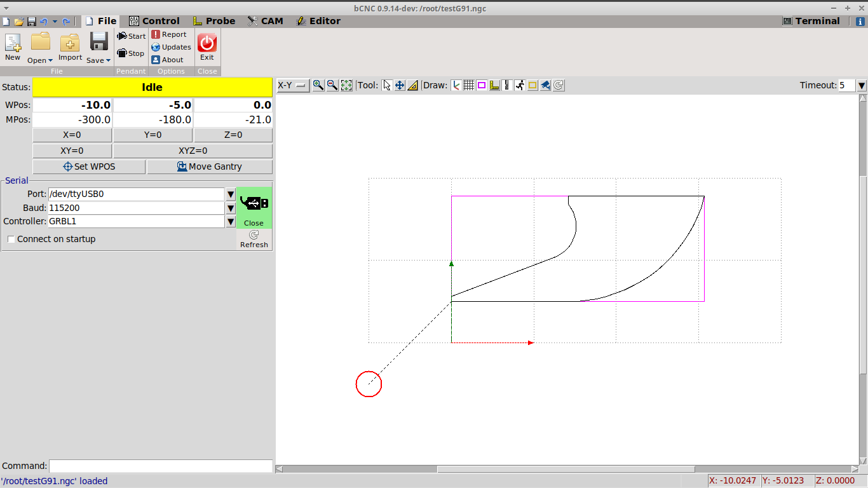This screenshot has height=488, width=868.
Task: Zoom in on the canvas
Action: click(x=318, y=85)
